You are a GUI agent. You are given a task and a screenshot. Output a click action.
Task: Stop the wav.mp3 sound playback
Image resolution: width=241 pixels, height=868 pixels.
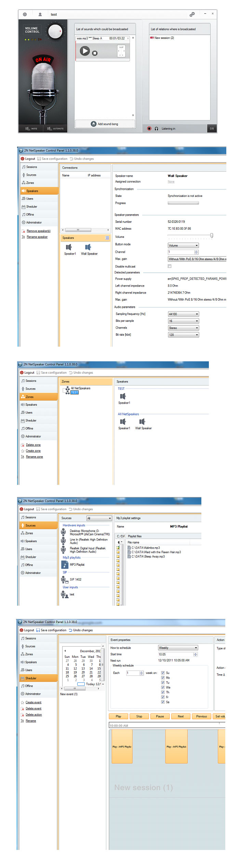(x=95, y=53)
